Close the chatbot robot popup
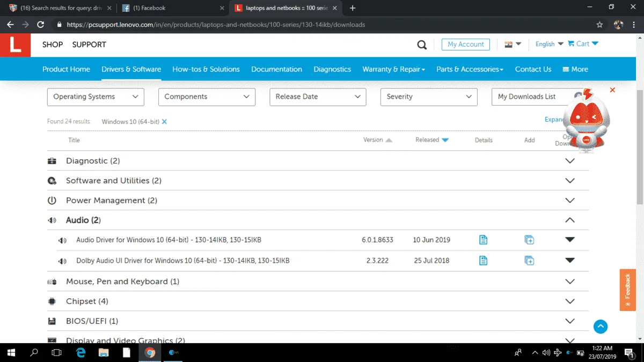The width and height of the screenshot is (644, 362). point(612,90)
